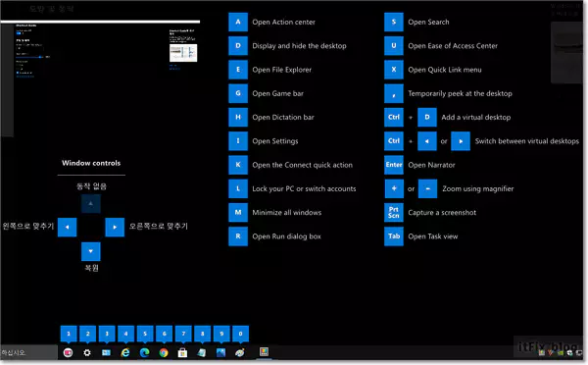Screen dimensions: 588x365
Task: Click the Tab key tile for Task view
Action: coord(394,236)
